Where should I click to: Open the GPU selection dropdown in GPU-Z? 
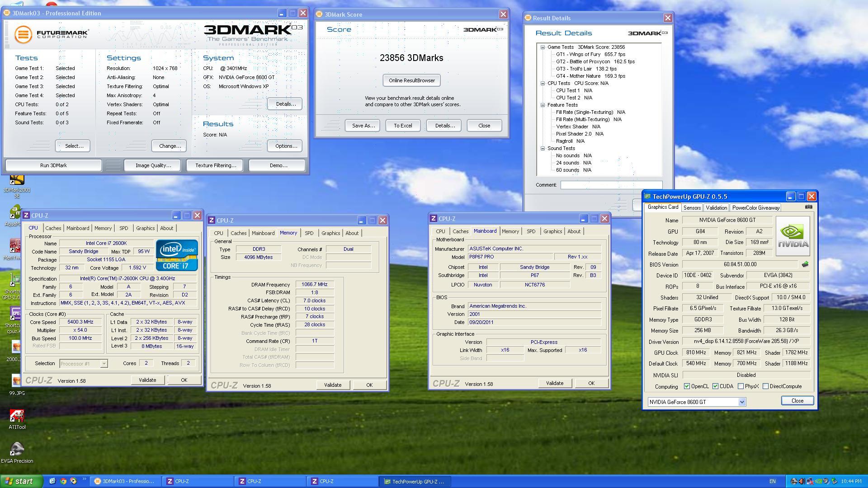(x=741, y=402)
